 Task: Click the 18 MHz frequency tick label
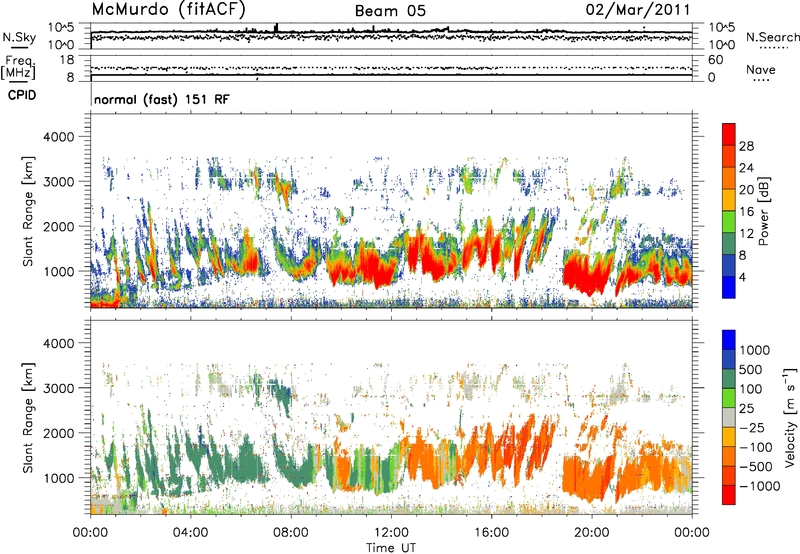[x=67, y=60]
